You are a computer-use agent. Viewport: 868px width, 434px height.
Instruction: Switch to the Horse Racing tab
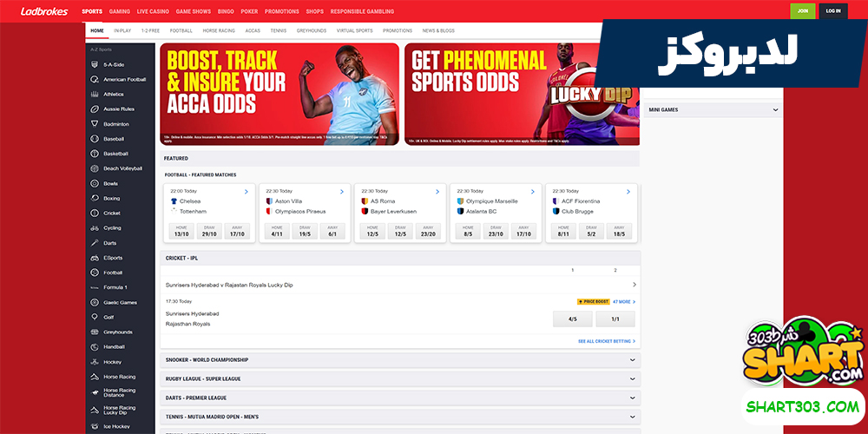pyautogui.click(x=219, y=30)
